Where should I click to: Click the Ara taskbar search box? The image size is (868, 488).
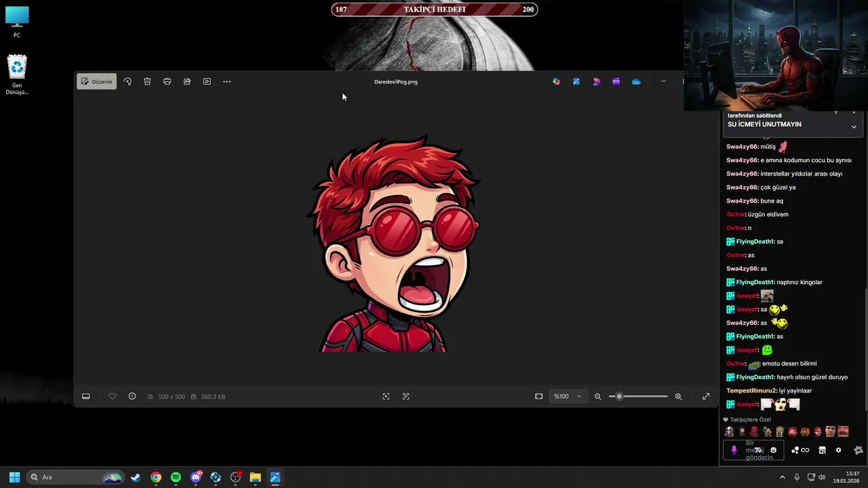pyautogui.click(x=76, y=477)
